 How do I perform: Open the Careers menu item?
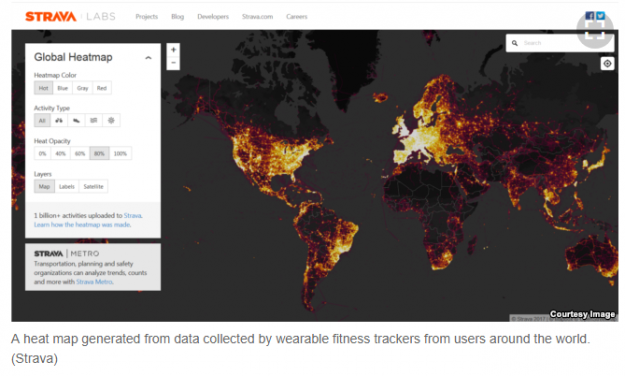point(297,17)
